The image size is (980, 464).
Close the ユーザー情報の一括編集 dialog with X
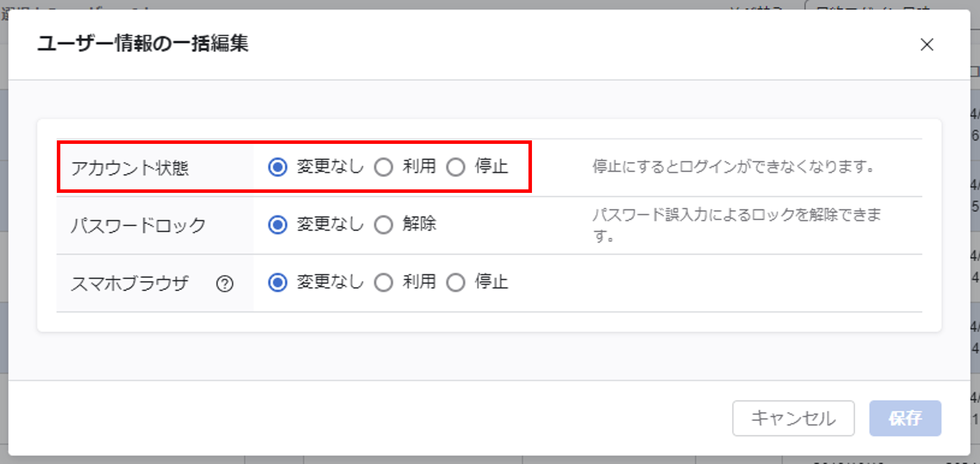point(927,44)
